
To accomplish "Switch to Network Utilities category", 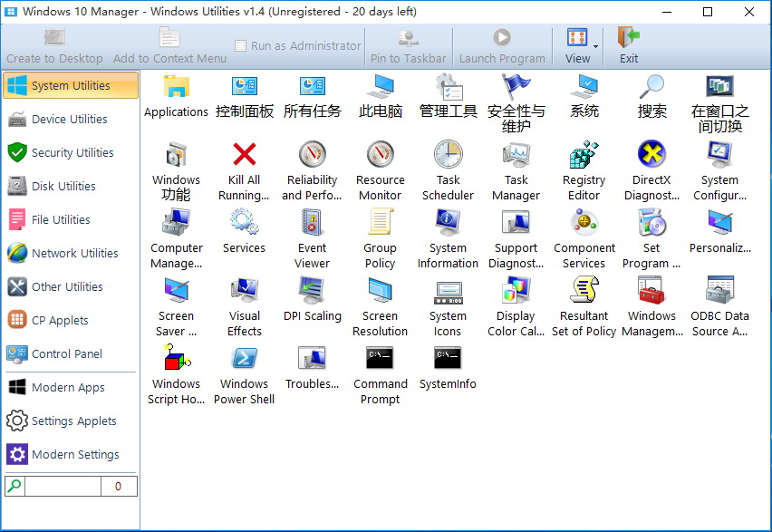I will (71, 253).
